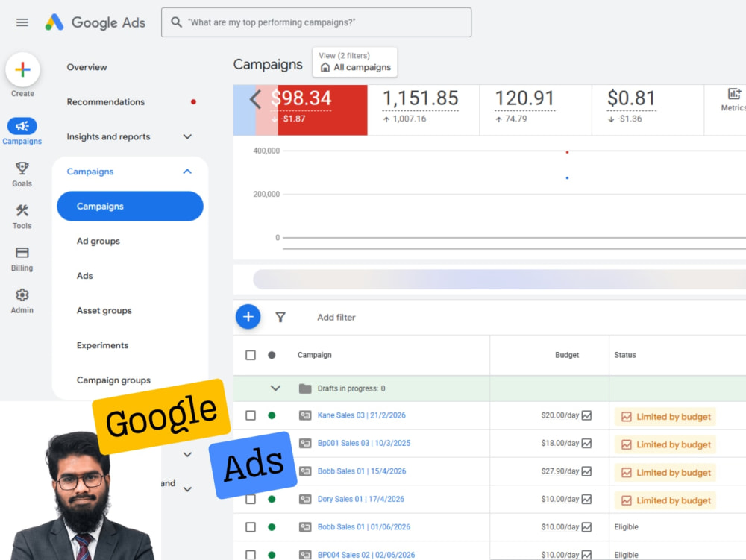
Task: Select Experiments in sidebar
Action: [102, 345]
